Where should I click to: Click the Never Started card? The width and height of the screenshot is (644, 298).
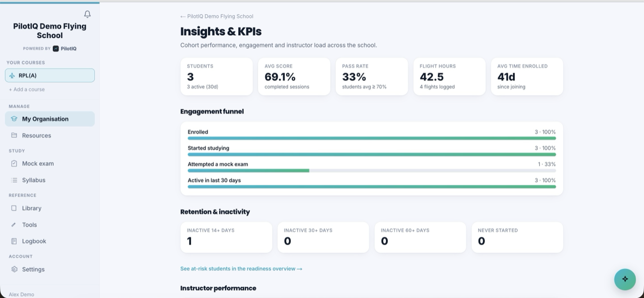[517, 237]
